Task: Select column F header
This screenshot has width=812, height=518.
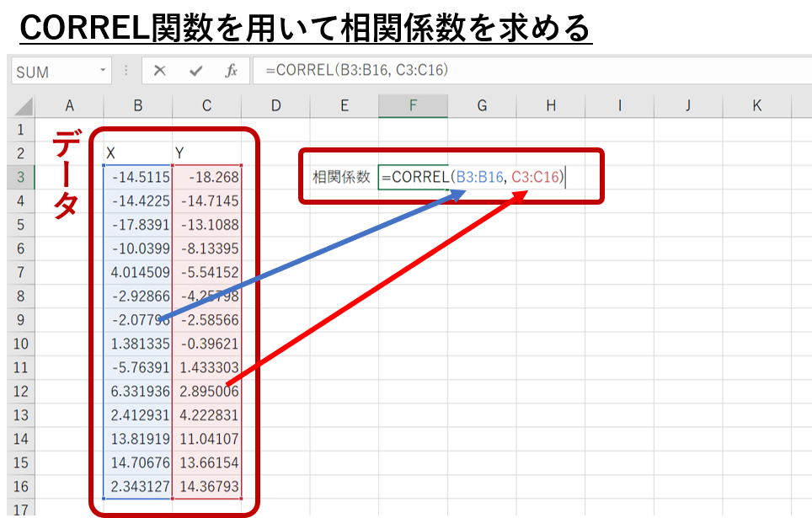Action: (x=413, y=105)
